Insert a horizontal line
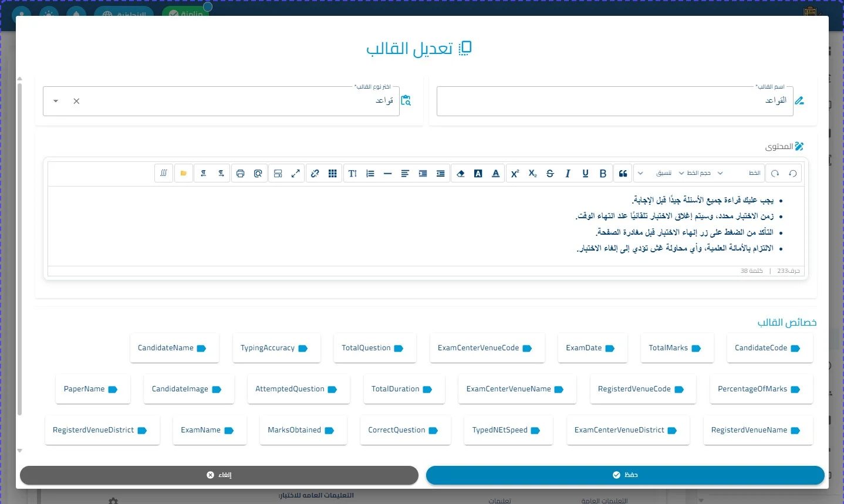The height and width of the screenshot is (504, 844). (387, 173)
